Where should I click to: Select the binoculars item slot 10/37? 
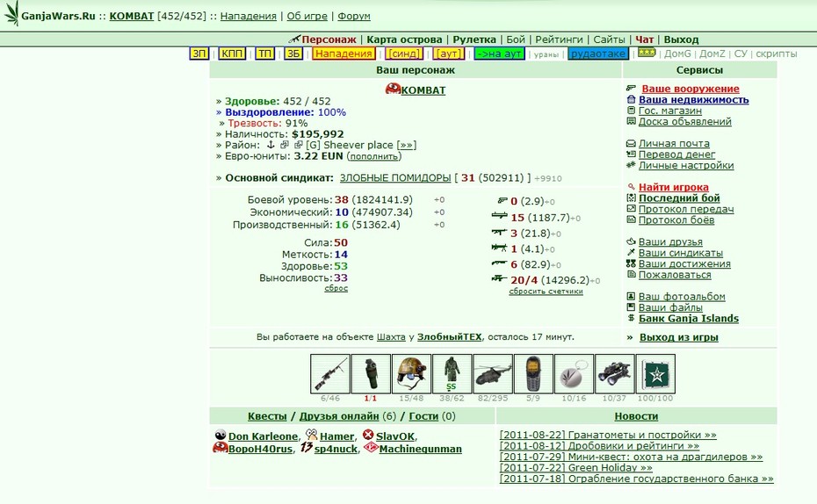coord(614,374)
